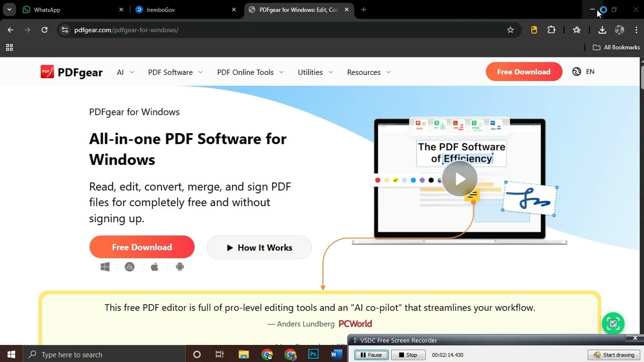Open Microsoft Word from the taskbar

336,354
